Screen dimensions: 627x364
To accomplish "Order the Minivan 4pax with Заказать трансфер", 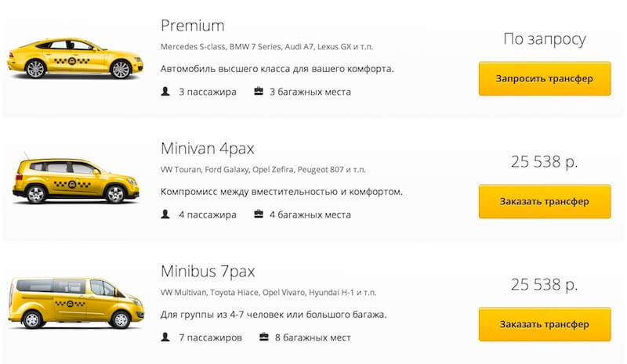I will [545, 201].
